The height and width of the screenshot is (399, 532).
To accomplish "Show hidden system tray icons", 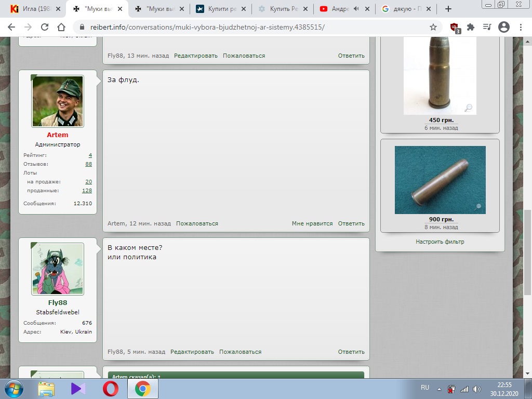I will [x=439, y=389].
